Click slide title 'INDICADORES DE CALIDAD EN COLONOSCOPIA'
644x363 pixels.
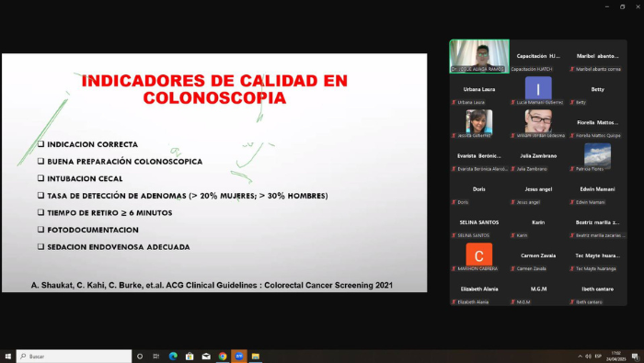coord(214,89)
